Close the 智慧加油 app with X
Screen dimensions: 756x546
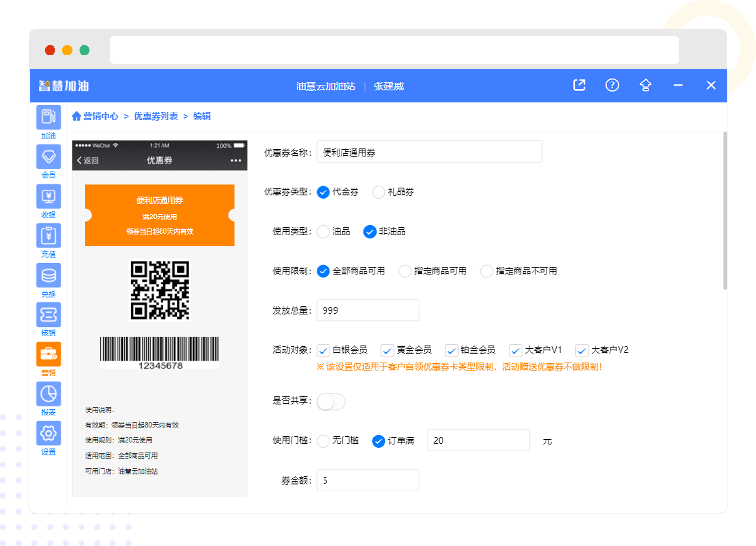tap(711, 85)
